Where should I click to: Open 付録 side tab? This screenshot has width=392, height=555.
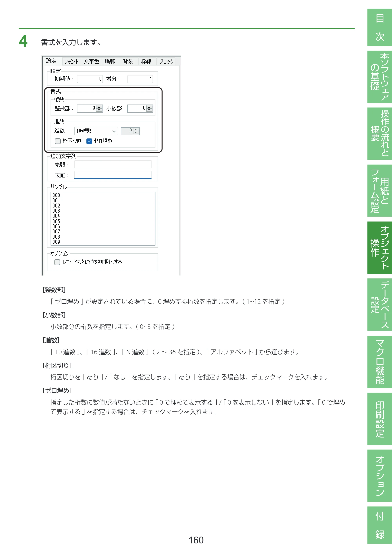coord(379,525)
